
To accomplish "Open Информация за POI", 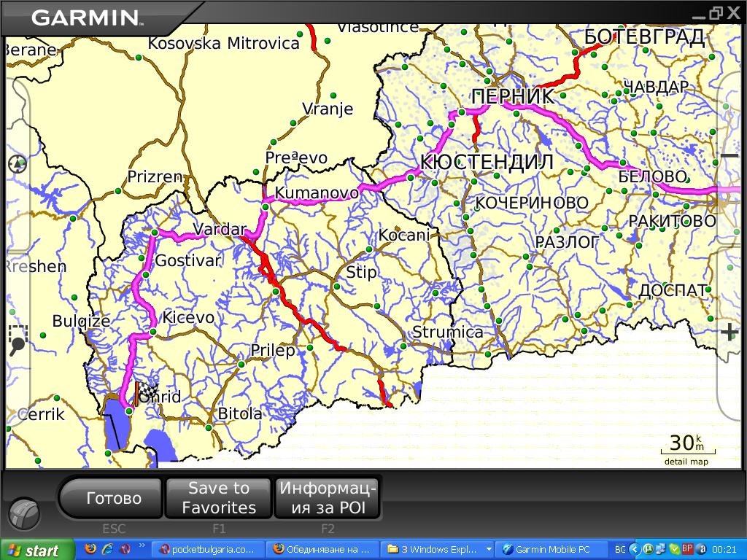I will (328, 498).
